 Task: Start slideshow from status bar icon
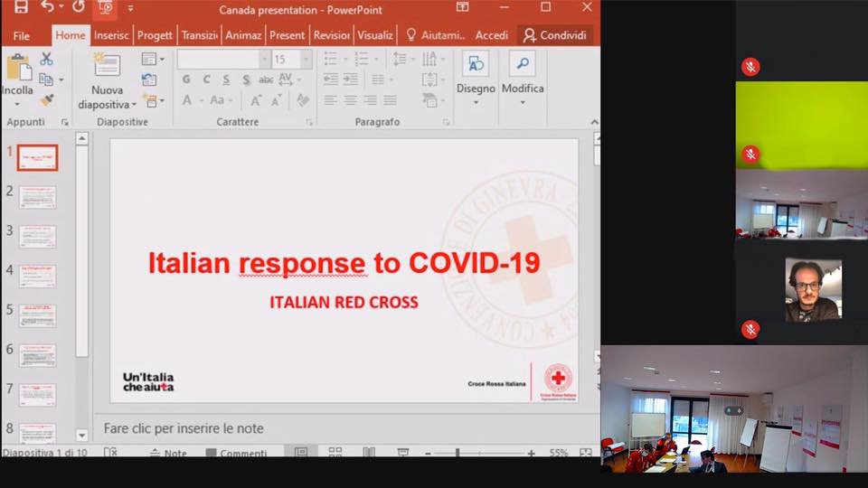tap(403, 452)
